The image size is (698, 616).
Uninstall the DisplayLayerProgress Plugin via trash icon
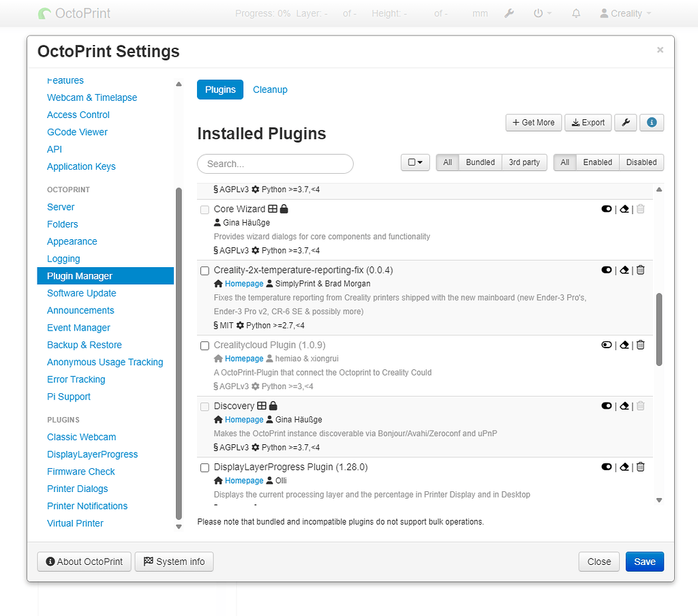click(x=640, y=467)
